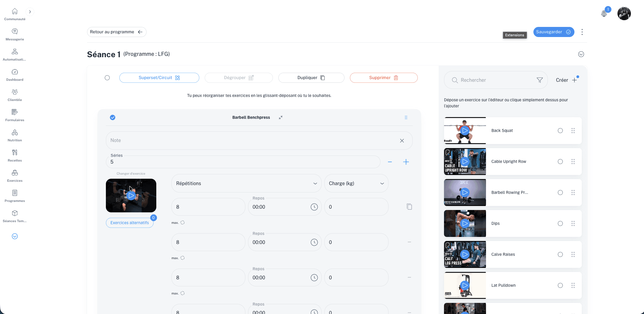Image resolution: width=644 pixels, height=314 pixels.
Task: Click the minus icon to remove a series
Action: pyautogui.click(x=390, y=162)
